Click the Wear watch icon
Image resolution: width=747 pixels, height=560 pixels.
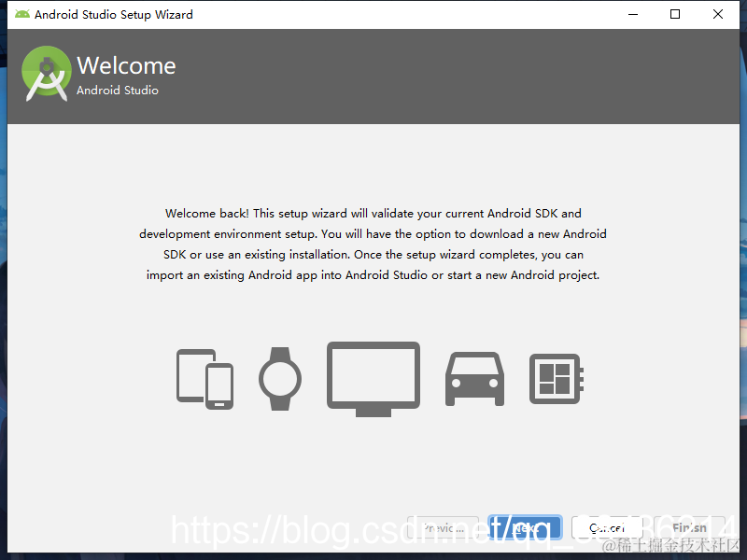coord(280,379)
